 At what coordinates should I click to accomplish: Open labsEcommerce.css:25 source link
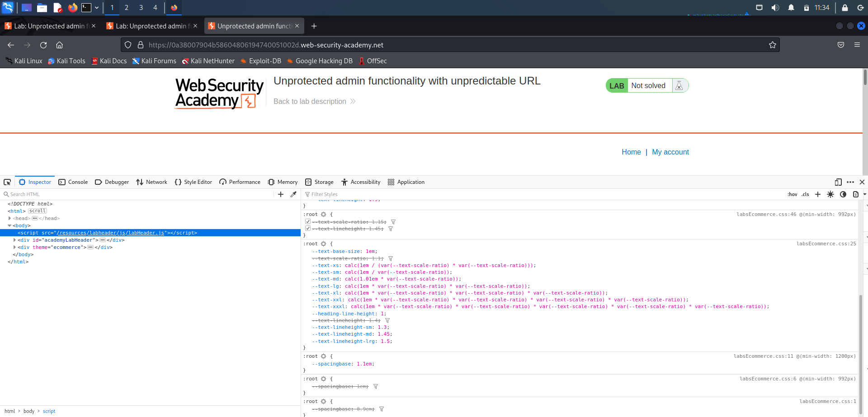tap(826, 244)
